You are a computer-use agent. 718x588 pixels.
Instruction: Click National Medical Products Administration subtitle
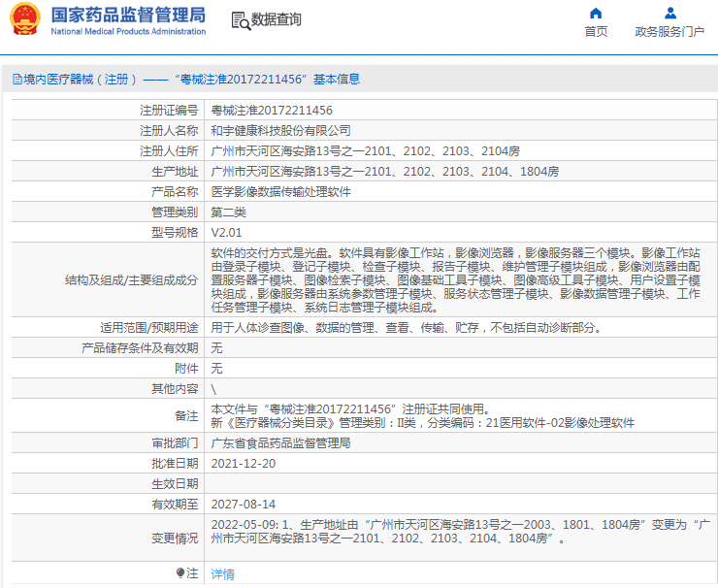[128, 32]
